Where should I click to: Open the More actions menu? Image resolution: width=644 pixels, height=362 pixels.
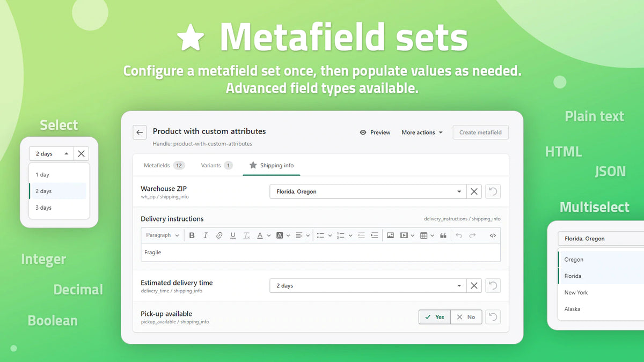[422, 132]
